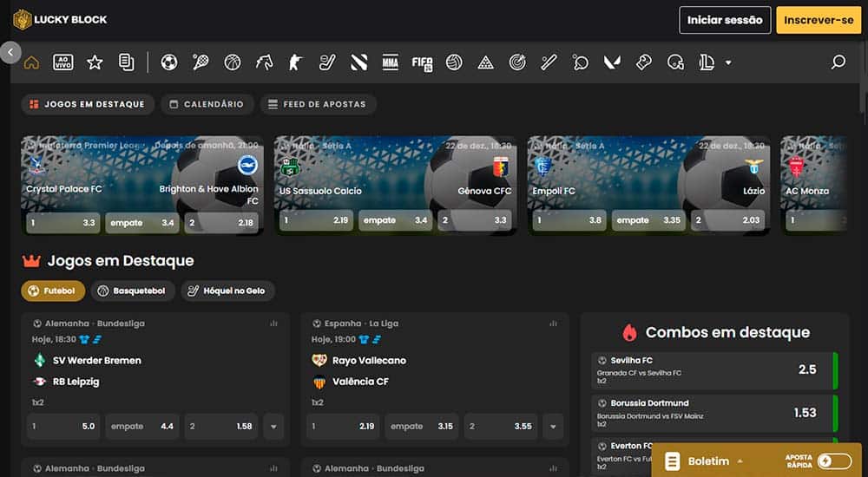Select the volleyball sport icon
Screen dimensions: 868x477
[x=454, y=62]
